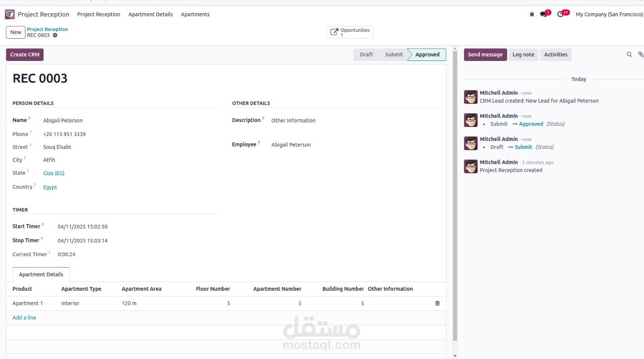Screen dimensions: 644x359
Task: Click the scrollbar down arrow
Action: [455, 356]
